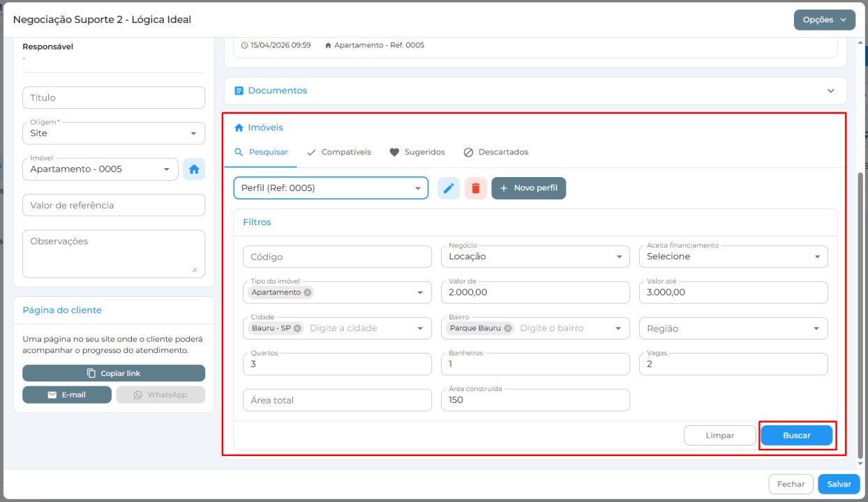The height and width of the screenshot is (502, 868).
Task: Remove the Apartamento chip from Tipo do imóvel
Action: point(308,292)
